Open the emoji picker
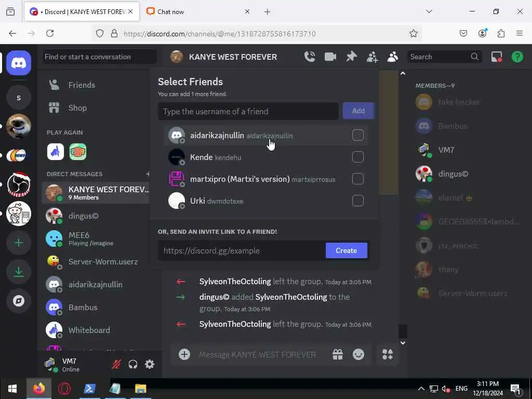Screen dimensions: 532x399 [x=358, y=354]
